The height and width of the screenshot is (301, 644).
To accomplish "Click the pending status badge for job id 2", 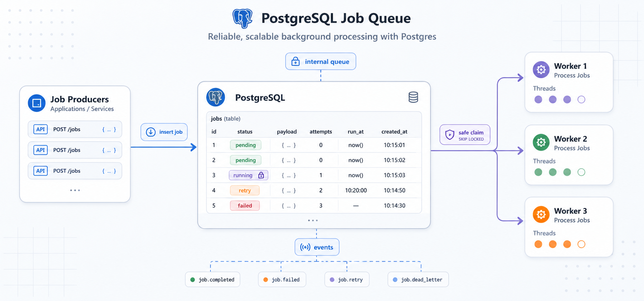I will click(246, 160).
